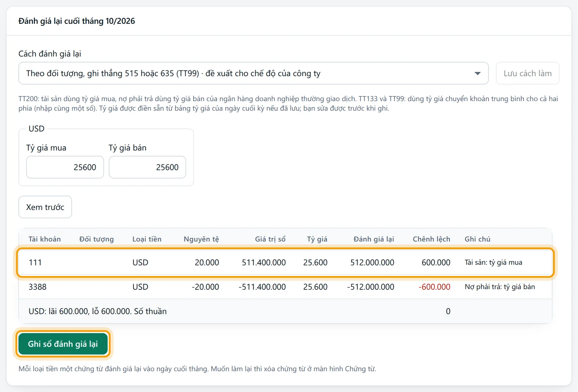Click the Tài khoản column header
This screenshot has height=392, width=578.
tap(44, 239)
